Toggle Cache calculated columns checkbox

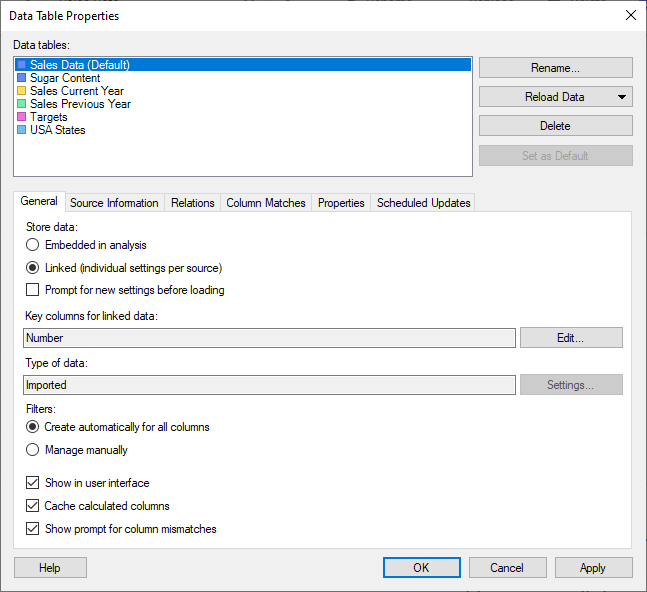(x=33, y=505)
